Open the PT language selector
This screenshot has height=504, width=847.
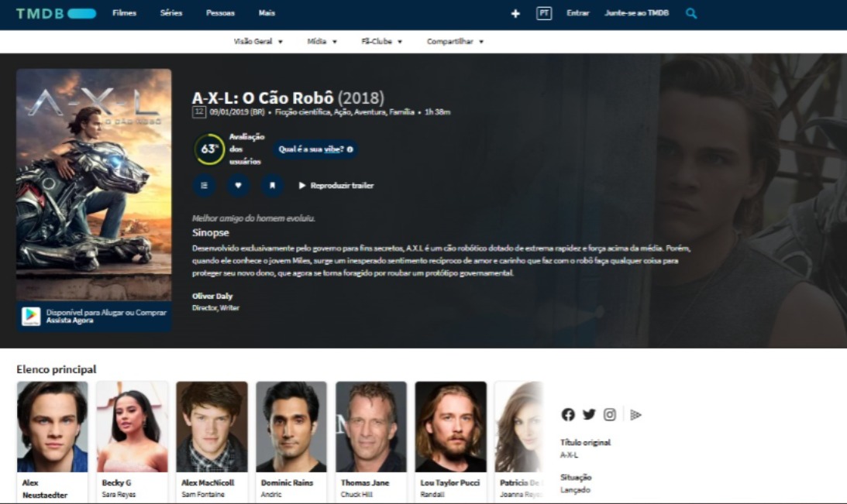tap(544, 13)
